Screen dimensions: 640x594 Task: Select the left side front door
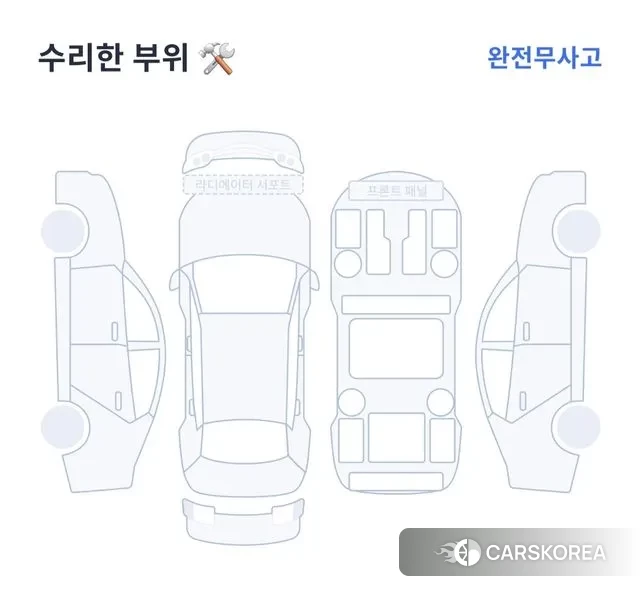pyautogui.click(x=98, y=306)
